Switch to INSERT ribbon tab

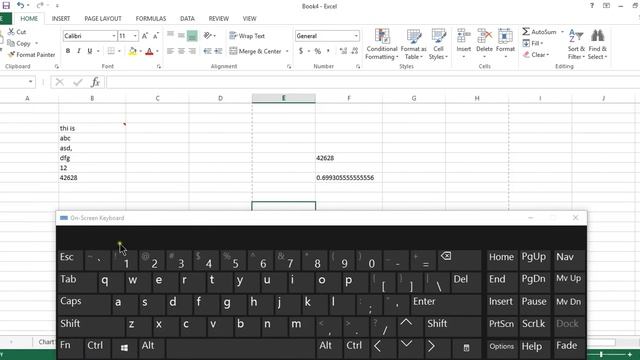pyautogui.click(x=61, y=18)
